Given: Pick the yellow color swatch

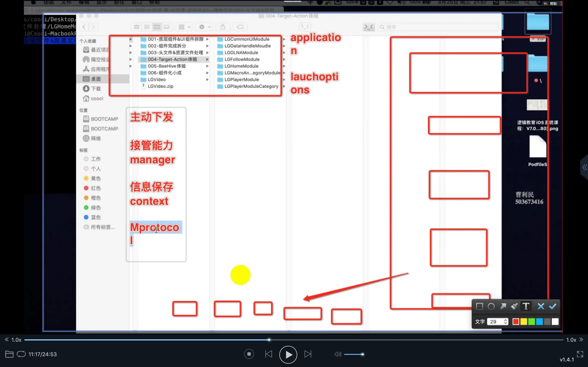Looking at the screenshot, I should click(524, 322).
